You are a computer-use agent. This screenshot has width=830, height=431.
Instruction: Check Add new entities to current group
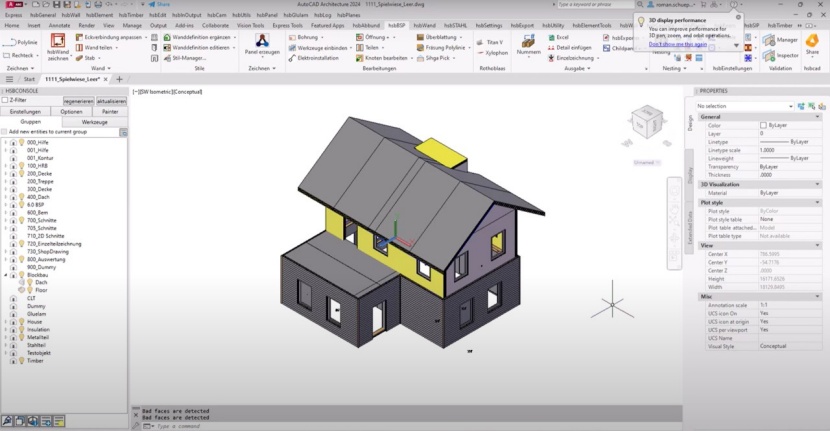(4, 131)
